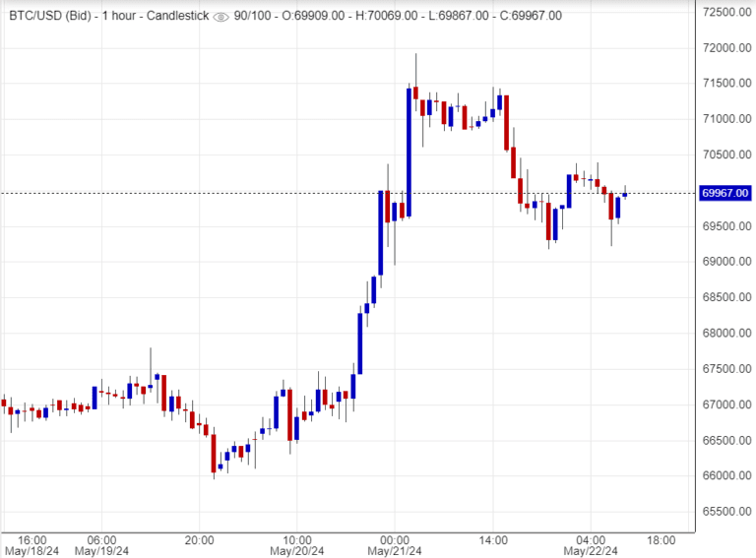Click the 68000.00 price axis label
Screen dimensions: 756x558
click(x=725, y=334)
